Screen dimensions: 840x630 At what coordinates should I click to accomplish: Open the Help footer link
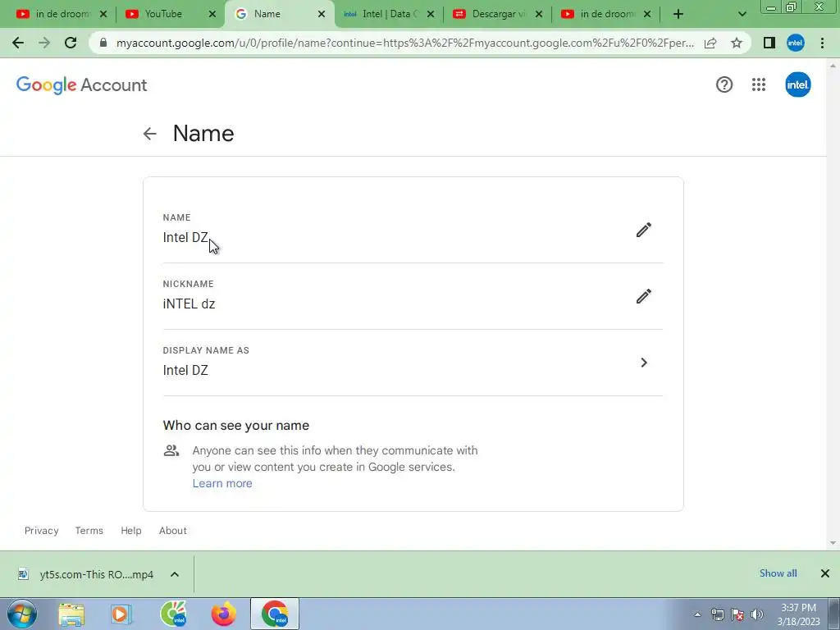click(130, 531)
